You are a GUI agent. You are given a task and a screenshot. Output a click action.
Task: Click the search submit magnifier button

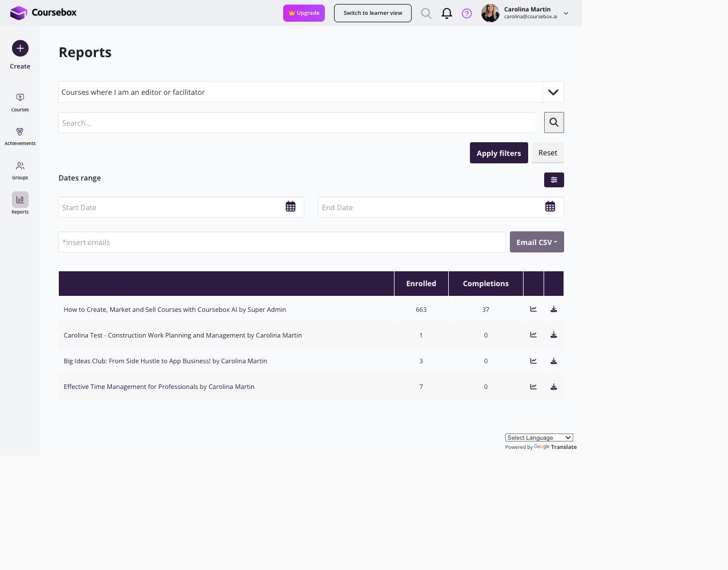pyautogui.click(x=554, y=122)
